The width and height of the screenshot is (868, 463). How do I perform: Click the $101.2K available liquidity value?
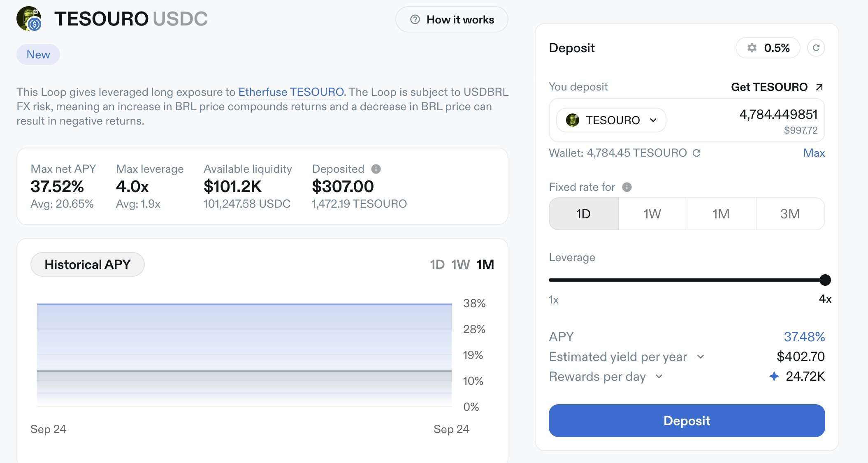[233, 186]
